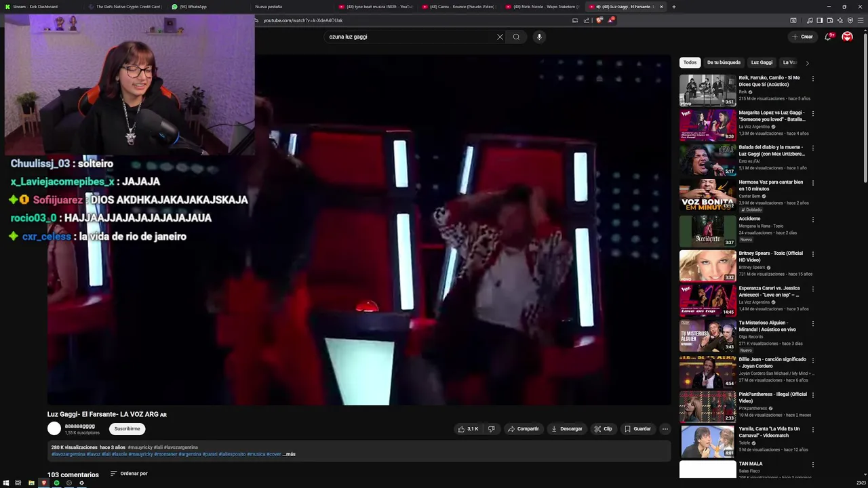868x488 pixels.
Task: Open the media control music note
Action: (x=810, y=20)
